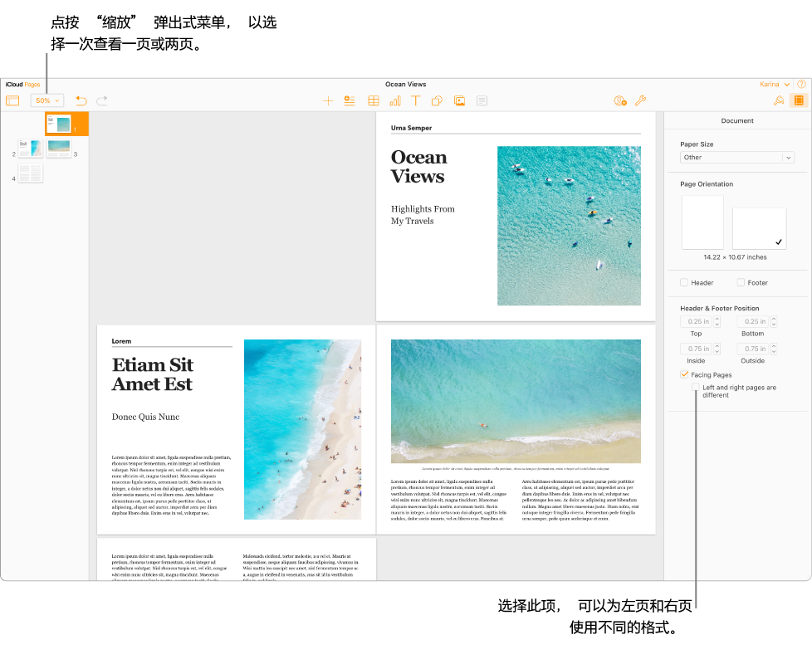This screenshot has height=664, width=812.
Task: Click the Top position field
Action: (697, 321)
